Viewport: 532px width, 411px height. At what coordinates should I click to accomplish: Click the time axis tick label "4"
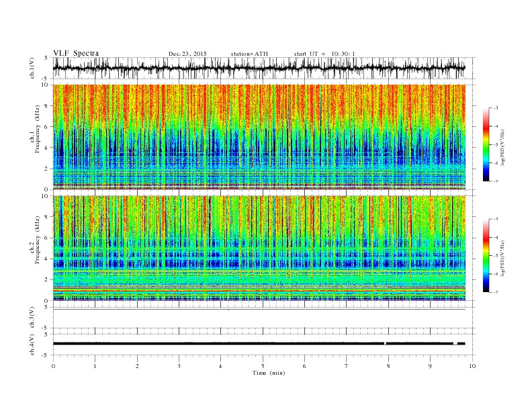(220, 366)
